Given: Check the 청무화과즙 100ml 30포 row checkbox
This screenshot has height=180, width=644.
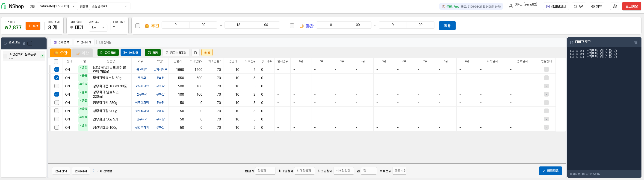Looking at the screenshot, I should [57, 86].
